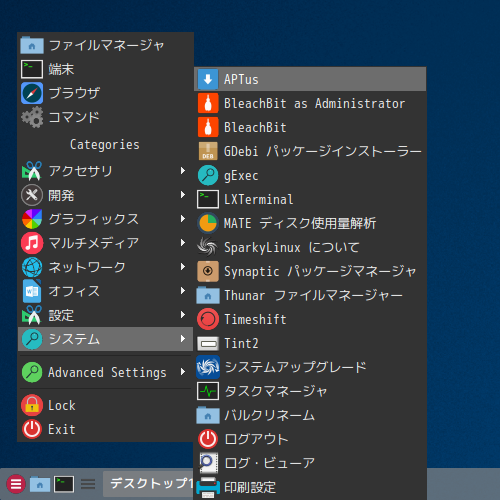Click the LXTerminal icon
Screen dimensions: 500x500
point(208,199)
